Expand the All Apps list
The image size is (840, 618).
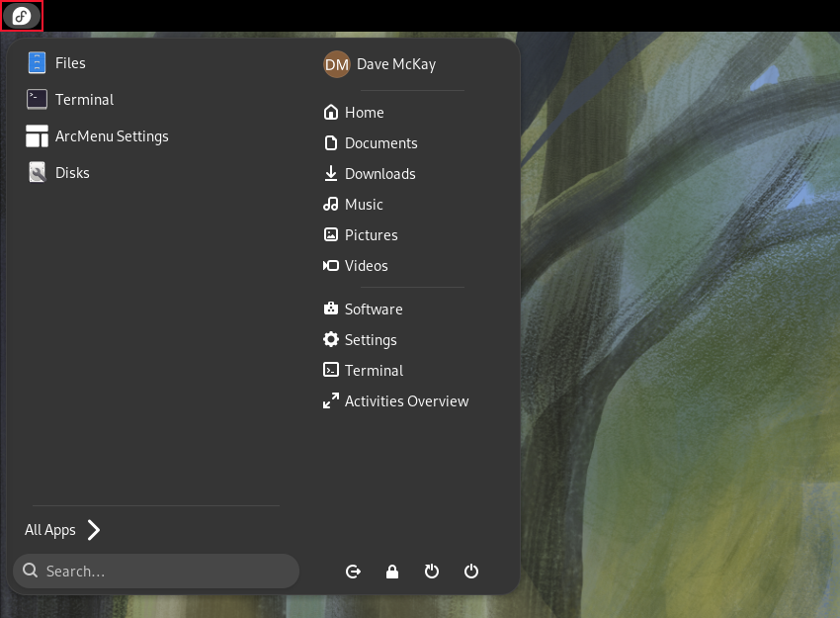pyautogui.click(x=62, y=530)
